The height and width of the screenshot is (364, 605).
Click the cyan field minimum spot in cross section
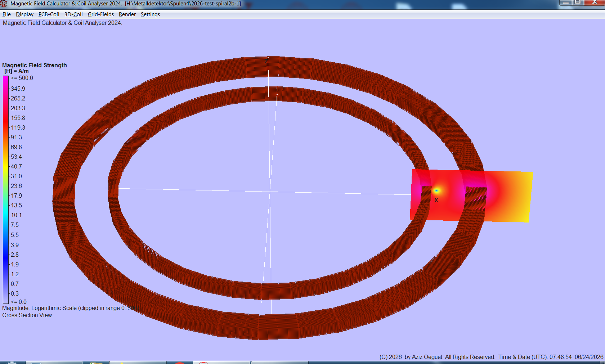point(436,190)
